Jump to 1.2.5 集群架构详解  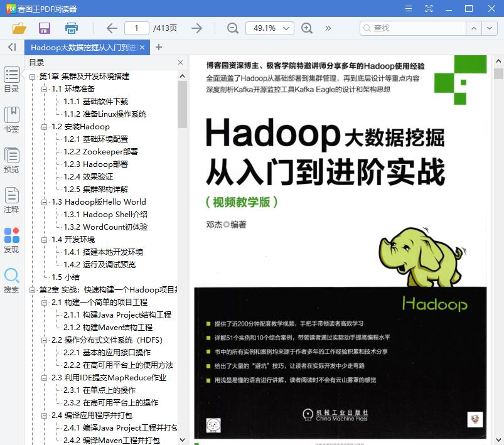[96, 190]
